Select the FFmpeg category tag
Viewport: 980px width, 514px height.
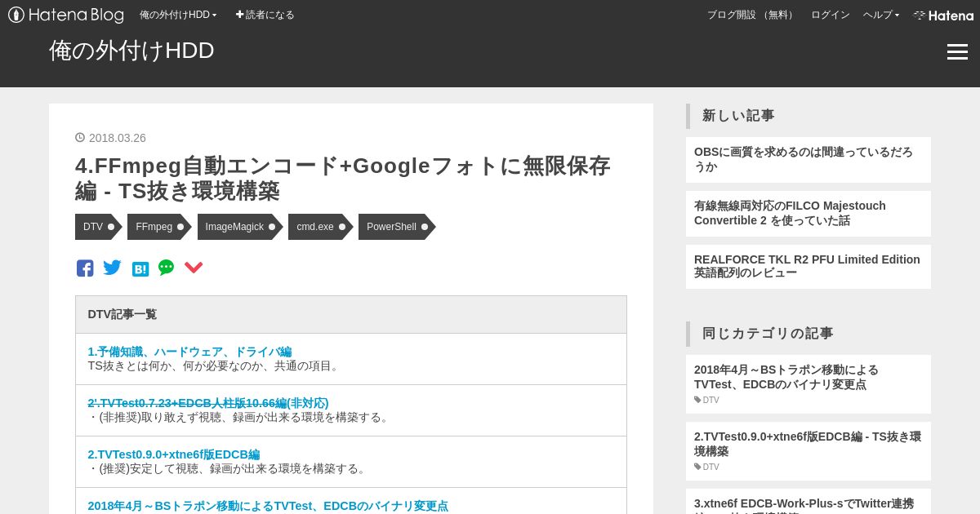point(159,227)
